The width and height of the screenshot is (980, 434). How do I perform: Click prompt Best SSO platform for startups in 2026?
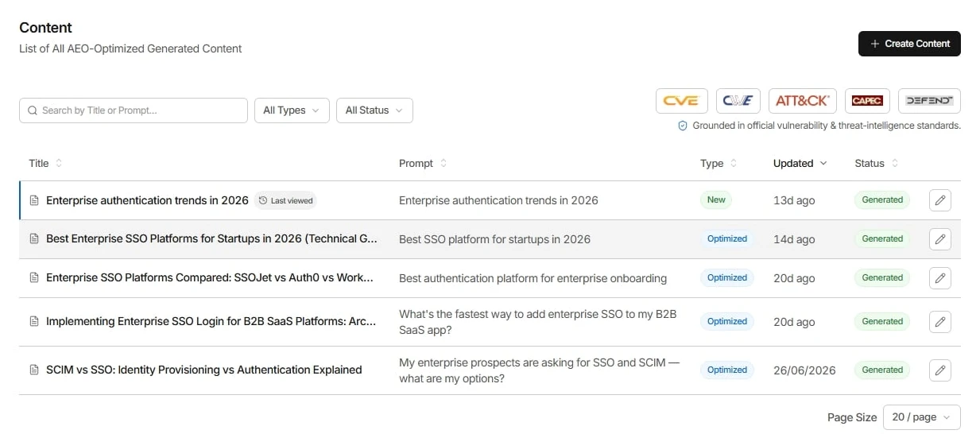[494, 239]
